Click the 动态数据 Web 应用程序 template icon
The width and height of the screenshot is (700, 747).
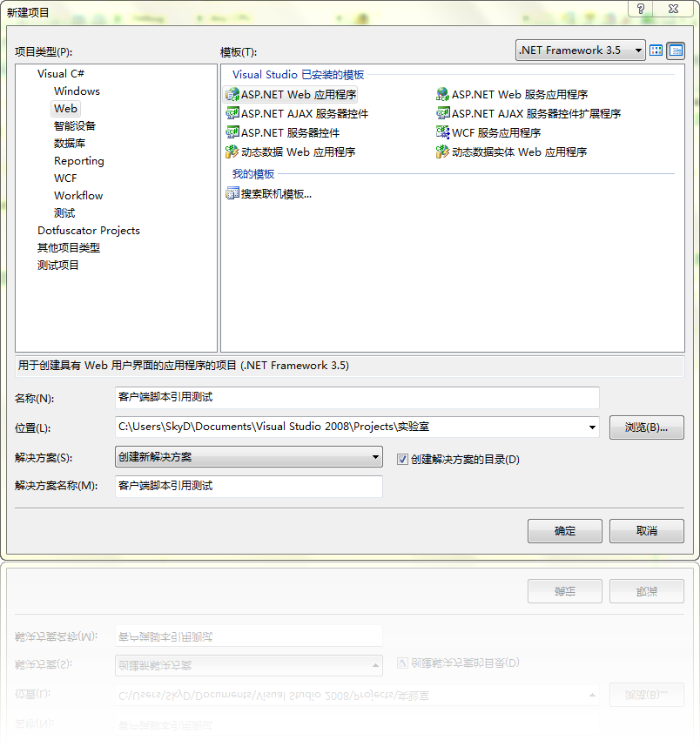tap(232, 151)
